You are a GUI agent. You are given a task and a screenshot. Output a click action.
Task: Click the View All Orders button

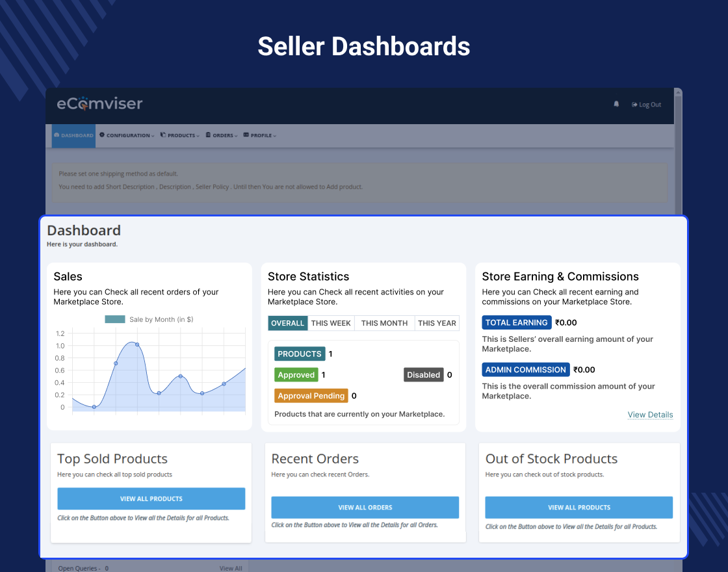click(365, 508)
